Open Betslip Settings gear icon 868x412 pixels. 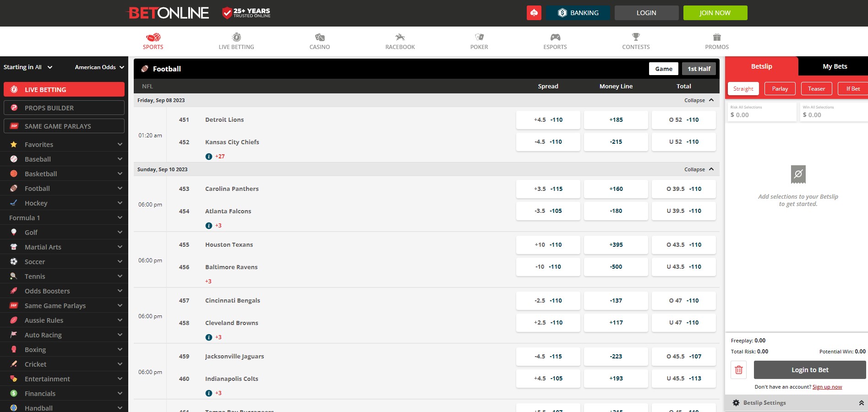click(x=736, y=403)
